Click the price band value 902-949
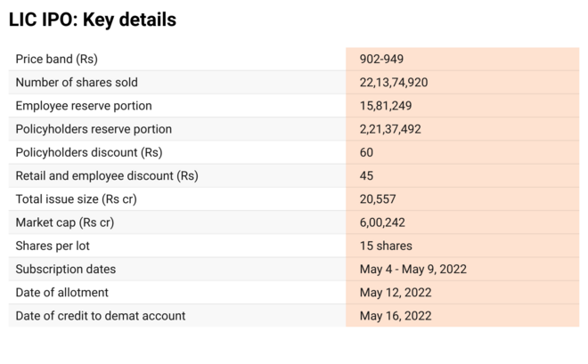588x364 pixels. [x=384, y=59]
